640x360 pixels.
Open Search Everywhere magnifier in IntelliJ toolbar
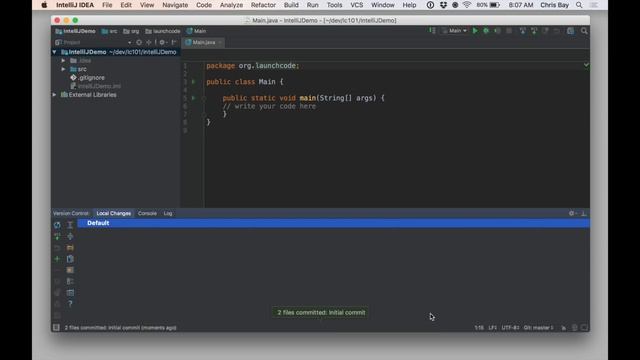[584, 31]
